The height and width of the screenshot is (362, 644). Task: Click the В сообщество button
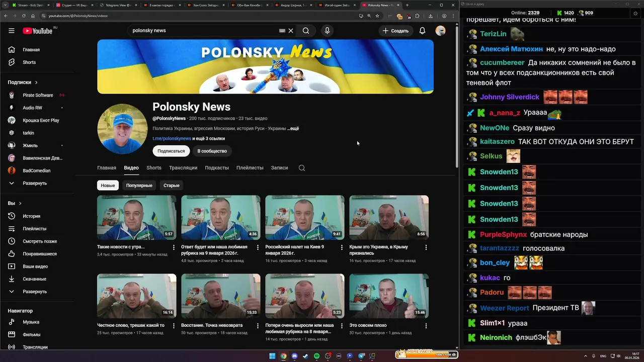[212, 151]
